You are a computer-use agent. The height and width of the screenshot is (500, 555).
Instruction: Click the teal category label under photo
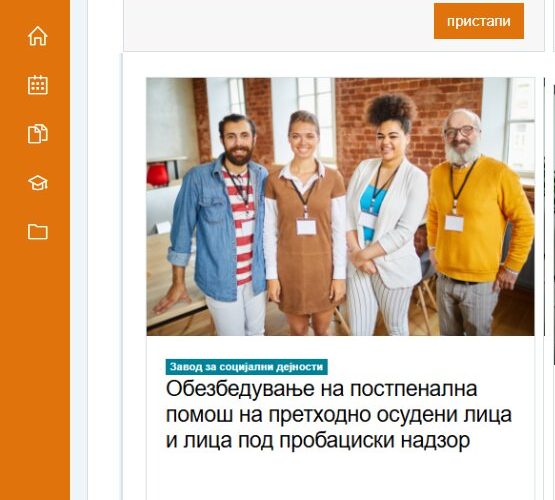pyautogui.click(x=246, y=367)
